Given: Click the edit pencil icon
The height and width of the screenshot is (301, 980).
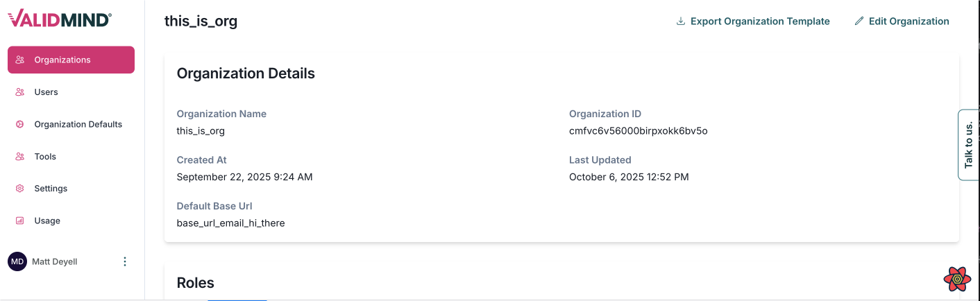Looking at the screenshot, I should [x=859, y=21].
